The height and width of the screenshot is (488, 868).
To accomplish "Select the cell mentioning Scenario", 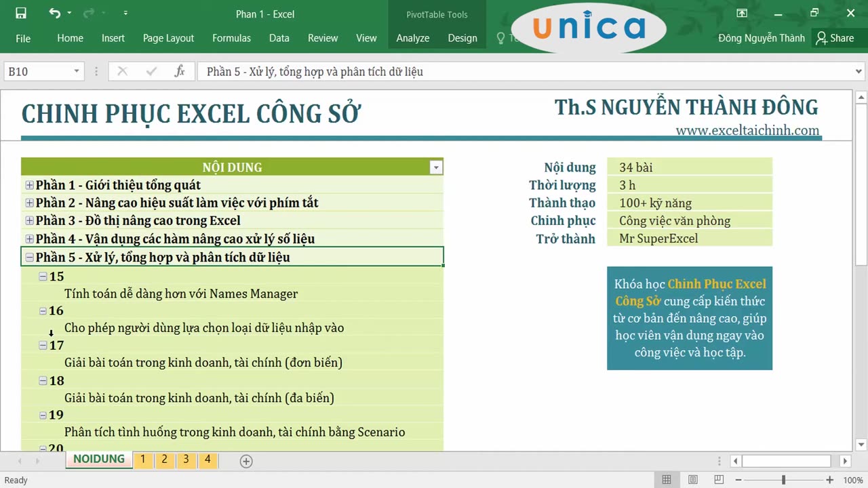I will click(x=233, y=432).
